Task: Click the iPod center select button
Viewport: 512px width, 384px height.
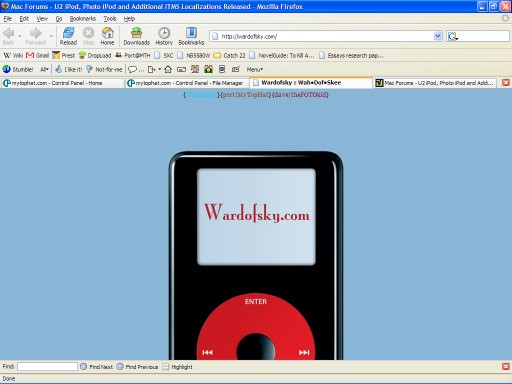Action: [x=256, y=348]
